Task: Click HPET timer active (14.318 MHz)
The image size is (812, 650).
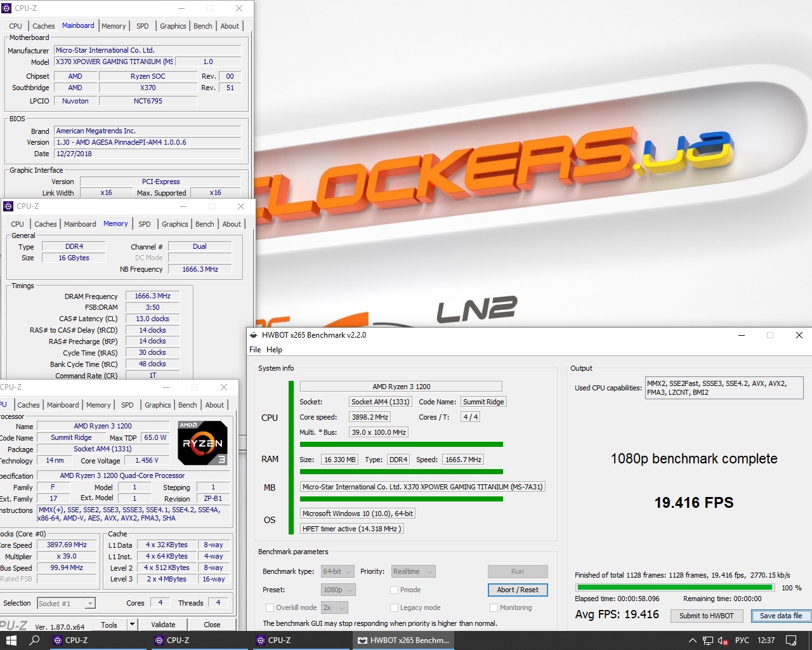Action: click(351, 529)
